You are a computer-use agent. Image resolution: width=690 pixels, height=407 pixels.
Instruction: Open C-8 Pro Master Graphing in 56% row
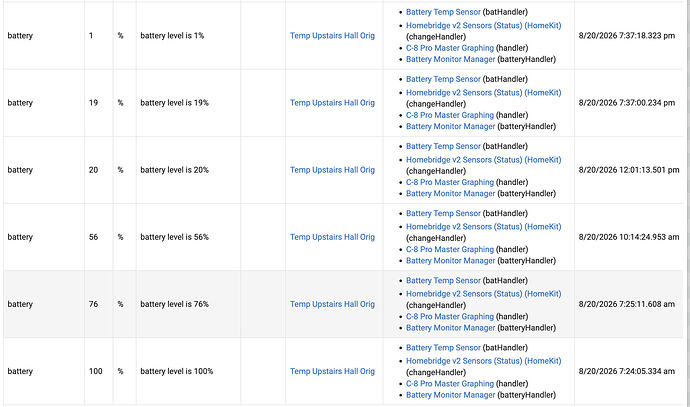click(450, 249)
